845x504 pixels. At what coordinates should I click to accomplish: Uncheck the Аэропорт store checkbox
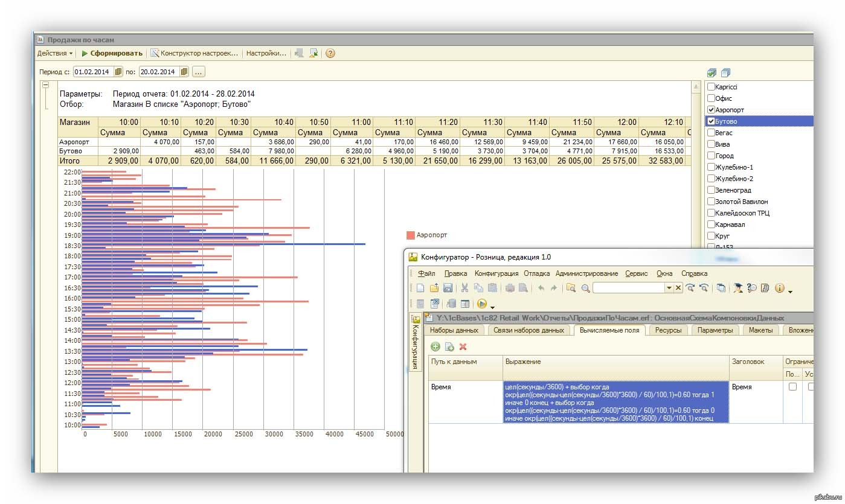click(711, 110)
